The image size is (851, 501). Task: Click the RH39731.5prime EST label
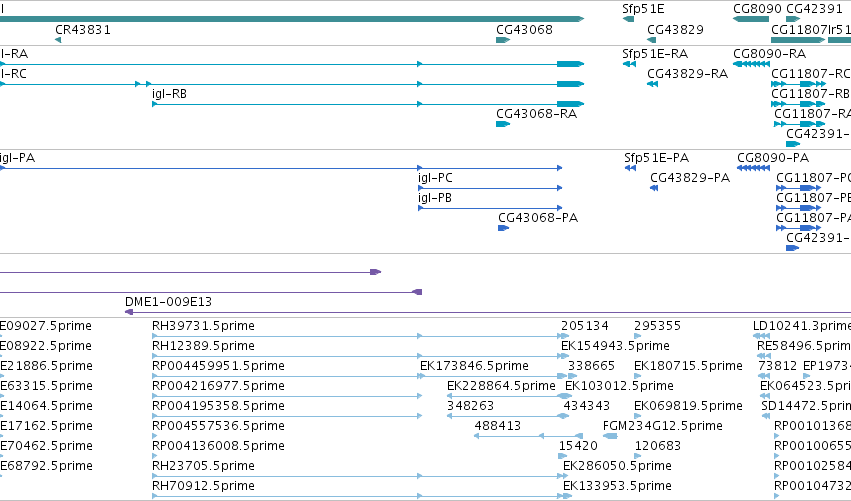tap(203, 326)
